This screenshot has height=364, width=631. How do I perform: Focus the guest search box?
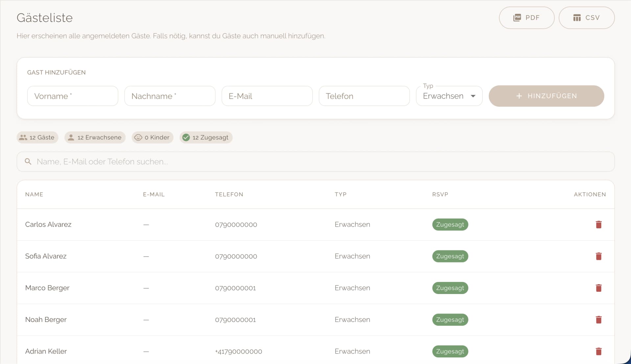[315, 162]
